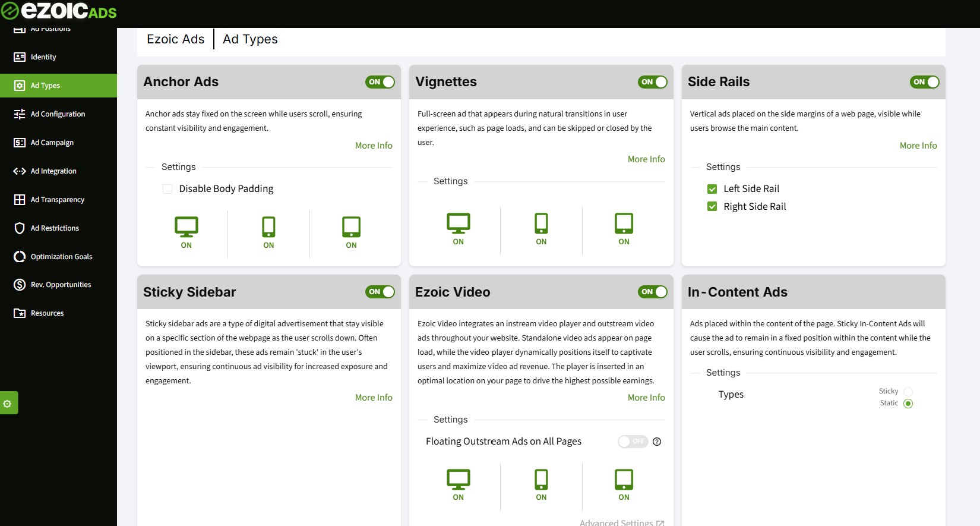980x526 pixels.
Task: Enable Floating Outstream Ads on All Pages
Action: (633, 442)
